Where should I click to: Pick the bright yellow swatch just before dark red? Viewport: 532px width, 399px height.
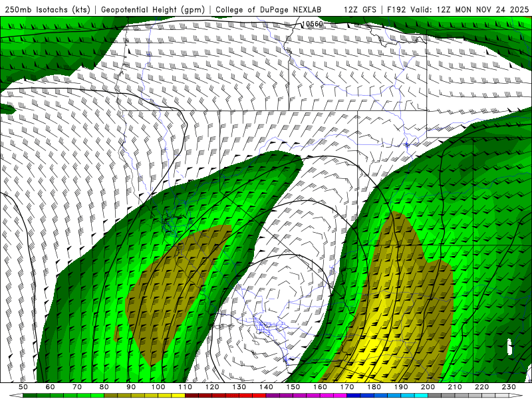tap(178, 396)
